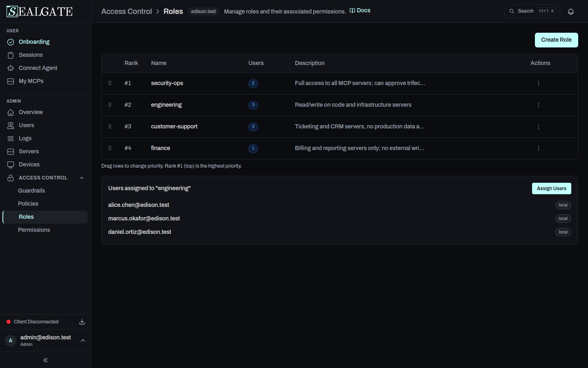Click the Devices monitor icon
Screen dimensions: 588x368
click(11, 165)
